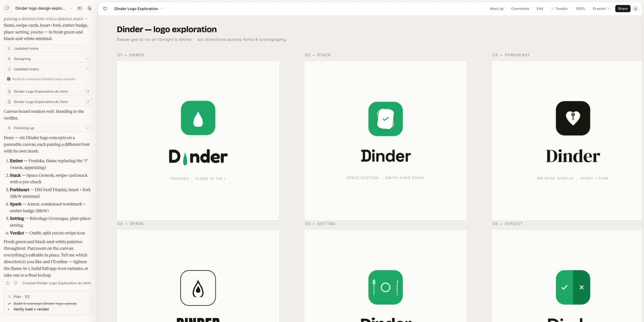Viewport: 644px width, 322px height.
Task: Click the Verdict list item in the chat summary
Action: click(x=47, y=233)
